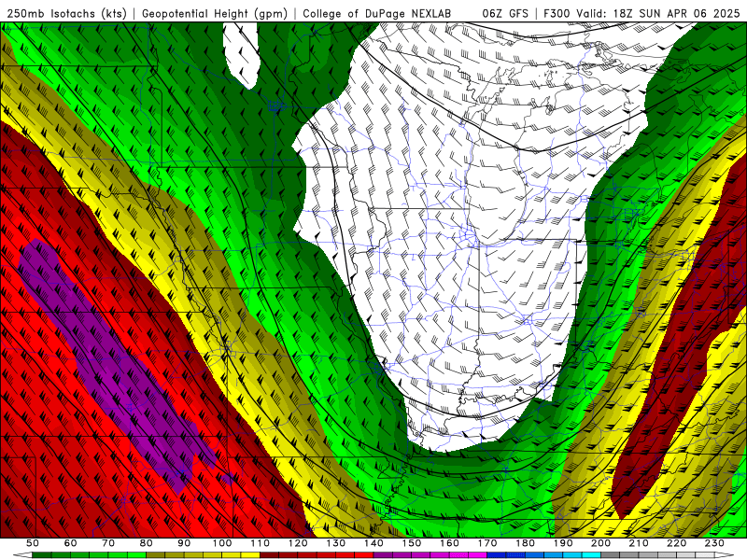Pick the 80 value on the legend
The width and height of the screenshot is (747, 560).
tap(147, 543)
